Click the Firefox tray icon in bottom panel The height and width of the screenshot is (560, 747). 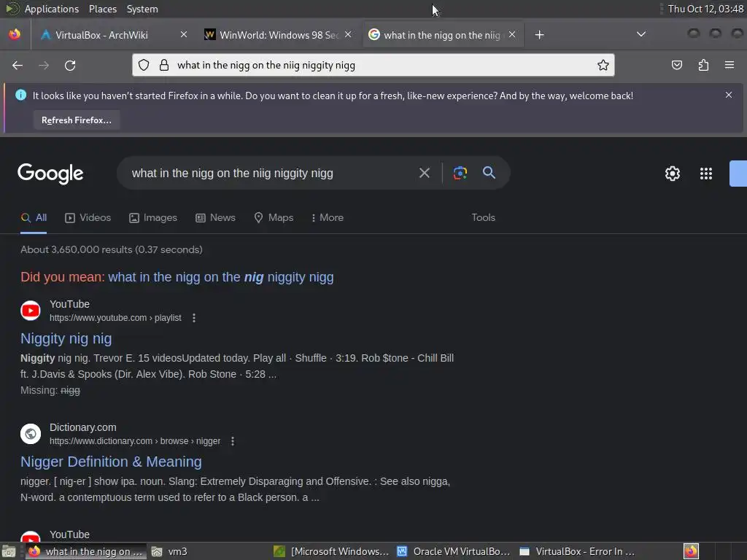coord(691,551)
